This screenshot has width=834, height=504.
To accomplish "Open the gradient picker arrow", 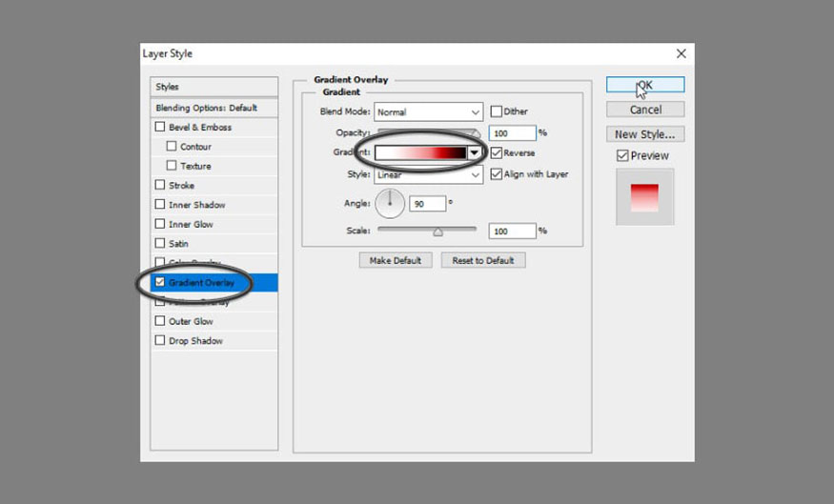I will tap(474, 153).
